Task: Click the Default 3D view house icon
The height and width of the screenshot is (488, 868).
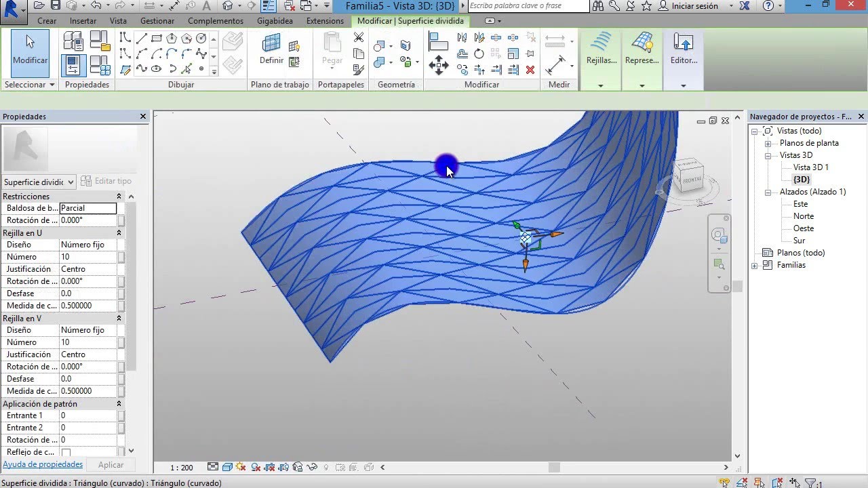Action: (229, 5)
